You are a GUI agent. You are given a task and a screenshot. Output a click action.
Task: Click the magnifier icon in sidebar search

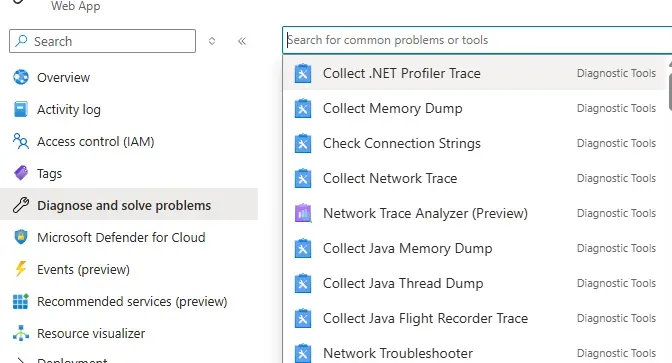click(x=21, y=41)
